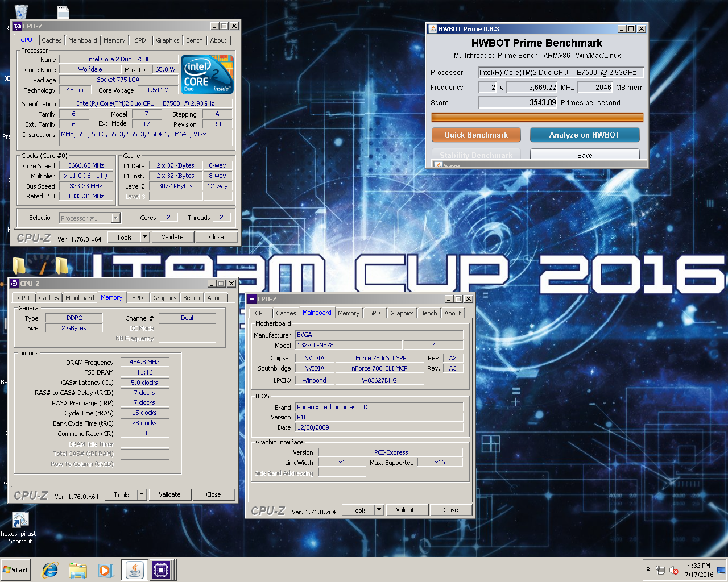Viewport: 728px width, 582px height.
Task: Expand the Tools dropdown arrow in Mainboard CPU-Z window
Action: [379, 510]
